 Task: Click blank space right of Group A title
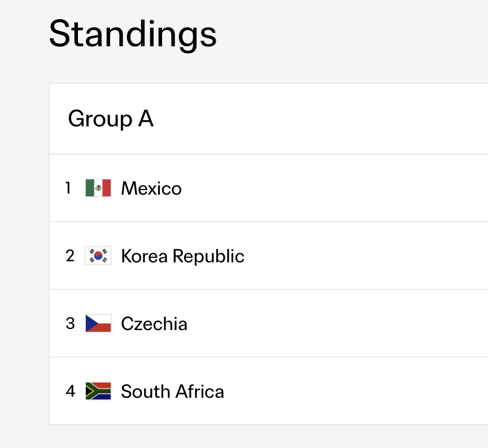pos(321,118)
